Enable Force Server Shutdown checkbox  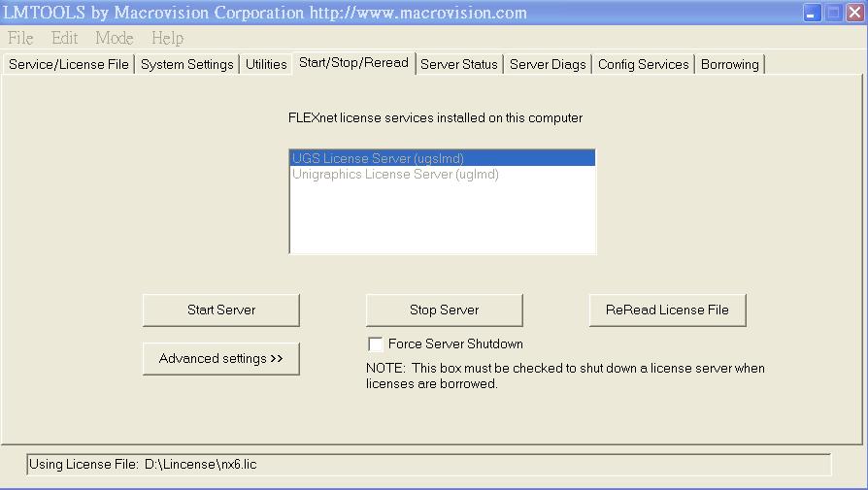click(x=376, y=344)
